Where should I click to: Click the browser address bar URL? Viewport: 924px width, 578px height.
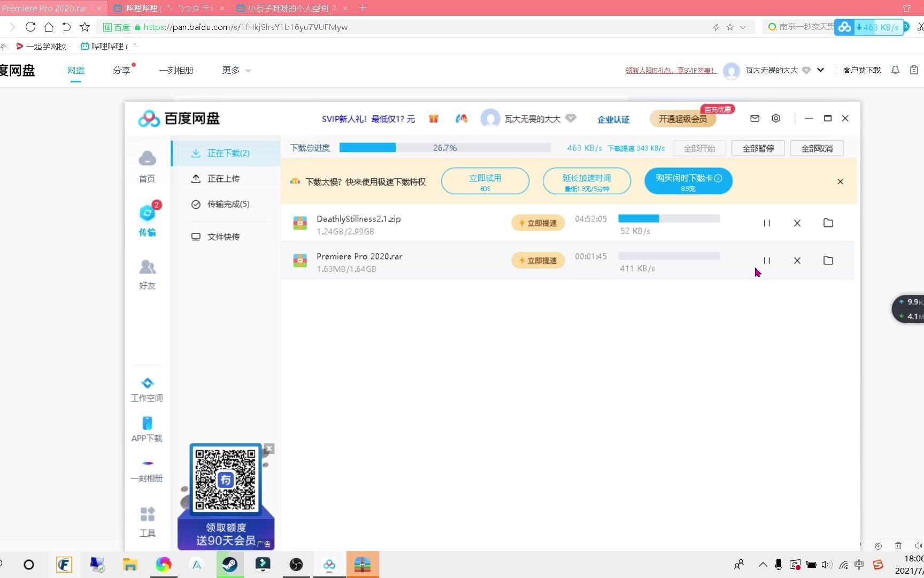246,27
